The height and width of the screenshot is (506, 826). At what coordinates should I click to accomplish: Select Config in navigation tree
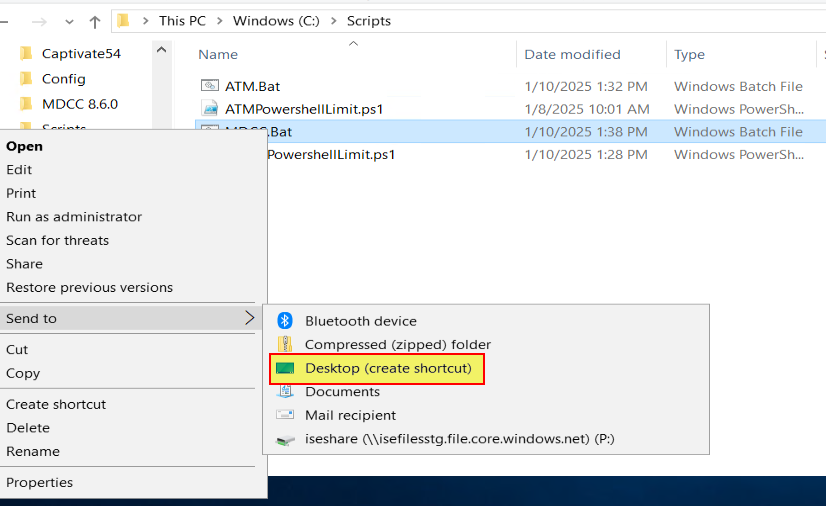[x=63, y=79]
